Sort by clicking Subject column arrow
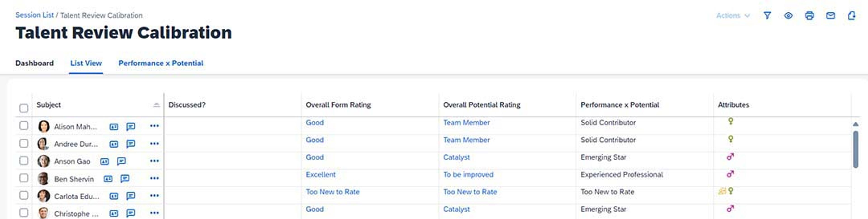The image size is (868, 219). 156,105
